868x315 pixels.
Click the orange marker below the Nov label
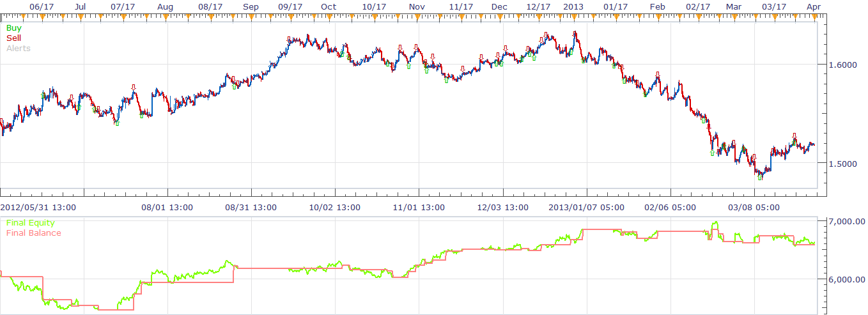[418, 17]
